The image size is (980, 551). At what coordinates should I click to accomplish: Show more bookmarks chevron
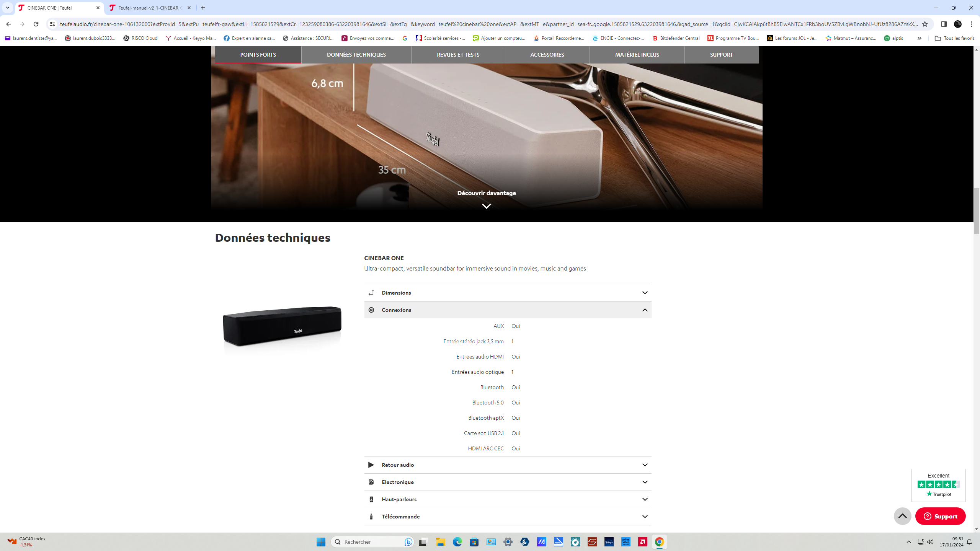pyautogui.click(x=919, y=38)
